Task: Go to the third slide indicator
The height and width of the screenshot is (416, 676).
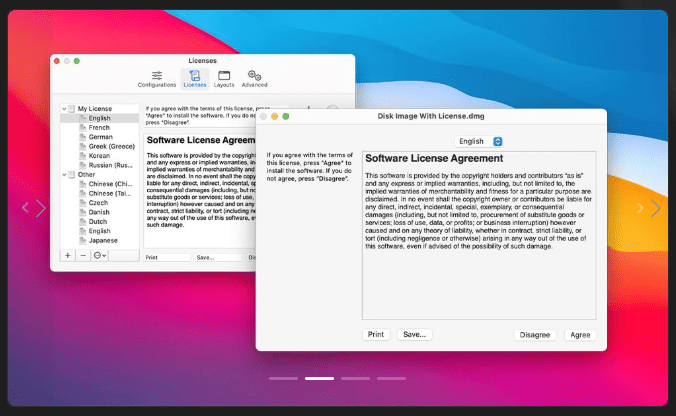Action: tap(355, 378)
